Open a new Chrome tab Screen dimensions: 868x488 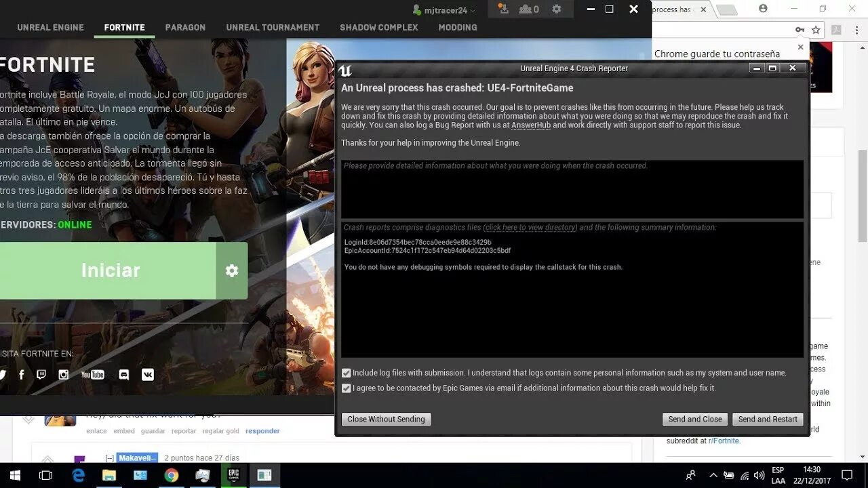pos(726,9)
